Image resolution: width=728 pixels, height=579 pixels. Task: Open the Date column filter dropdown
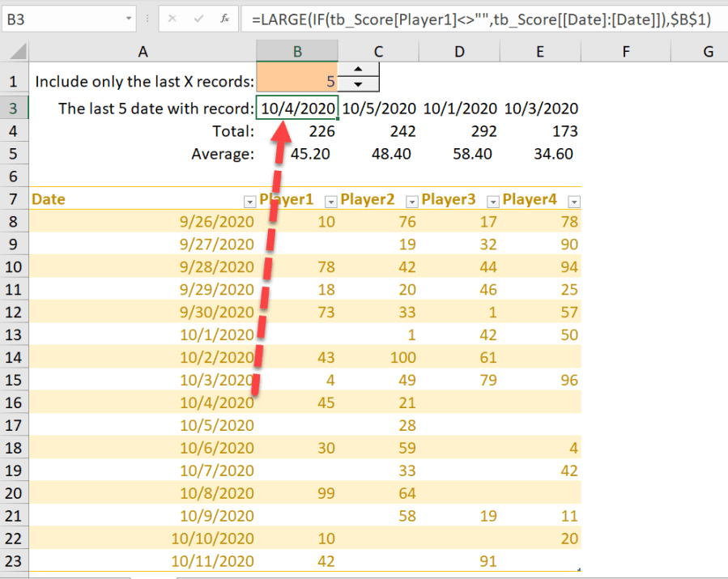point(249,202)
